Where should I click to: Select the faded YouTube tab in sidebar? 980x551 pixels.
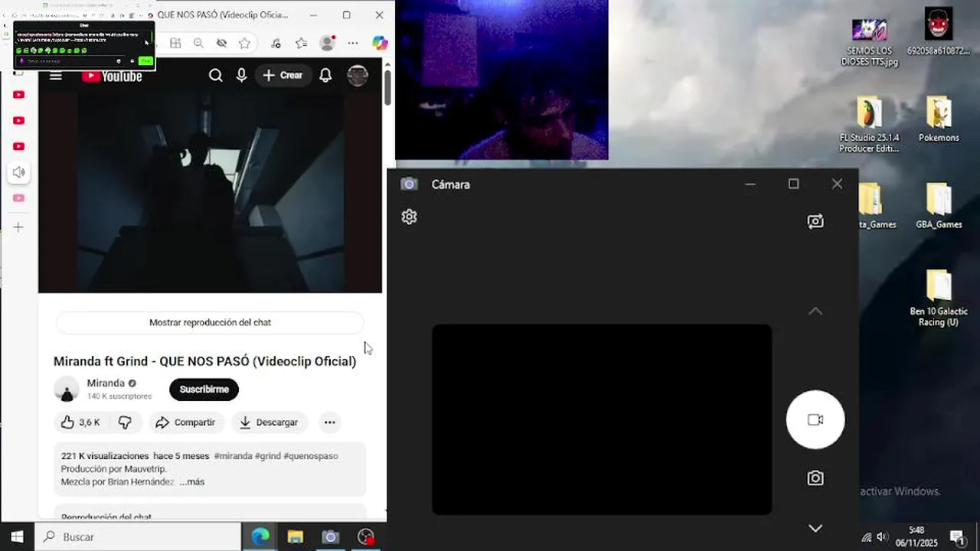pyautogui.click(x=18, y=198)
